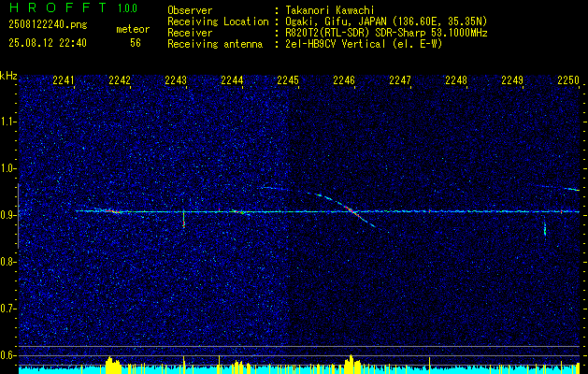588x374 pixels.
Task: Click the Observer label
Action: pos(190,10)
